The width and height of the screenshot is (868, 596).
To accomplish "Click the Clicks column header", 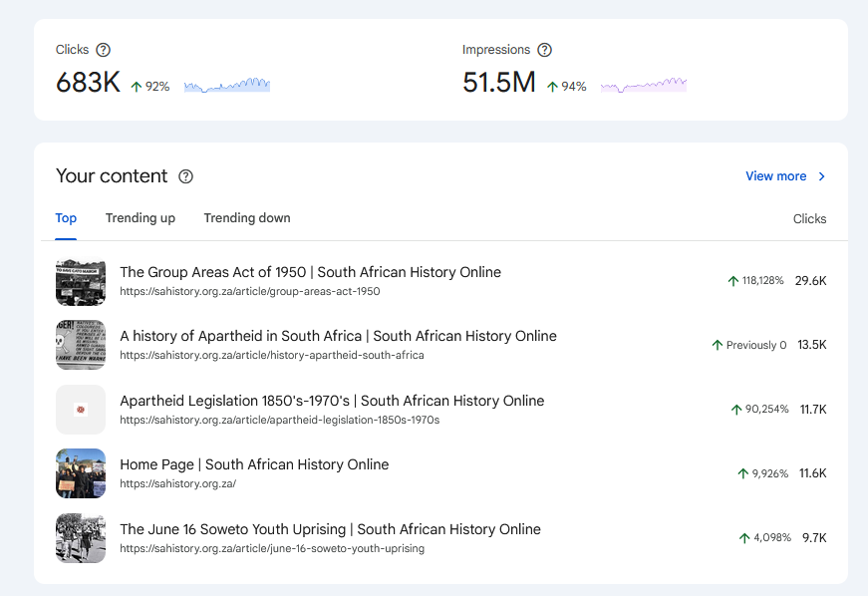I will [809, 218].
